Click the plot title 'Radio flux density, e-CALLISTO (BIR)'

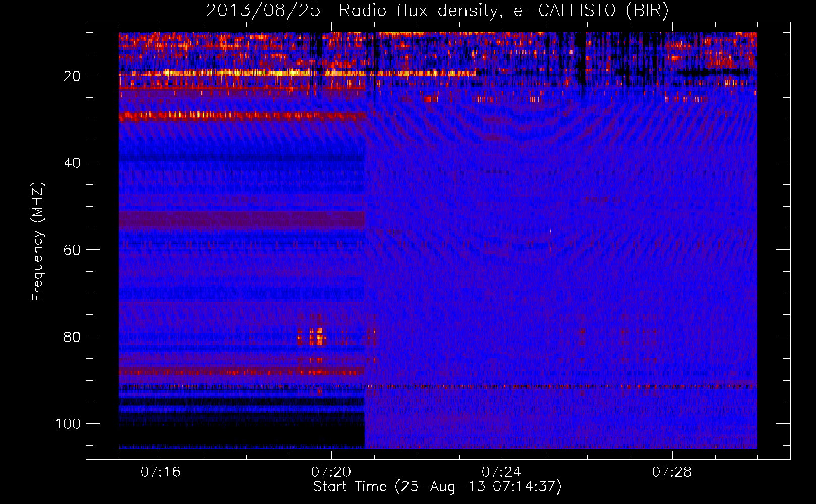tap(503, 11)
